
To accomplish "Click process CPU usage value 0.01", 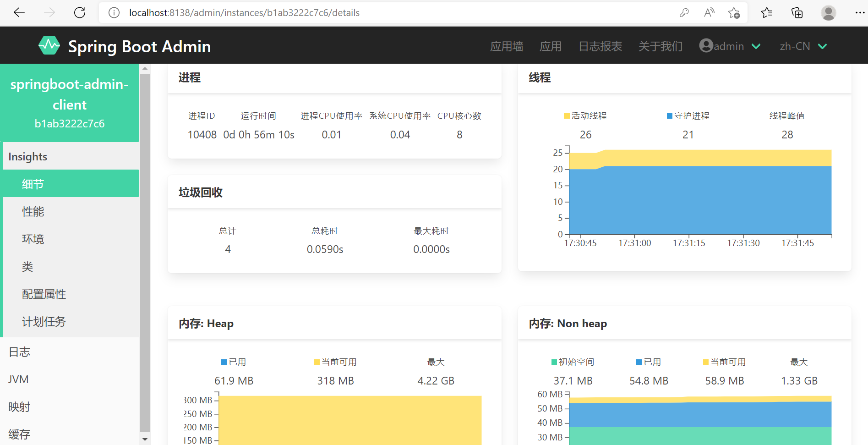I will point(332,135).
